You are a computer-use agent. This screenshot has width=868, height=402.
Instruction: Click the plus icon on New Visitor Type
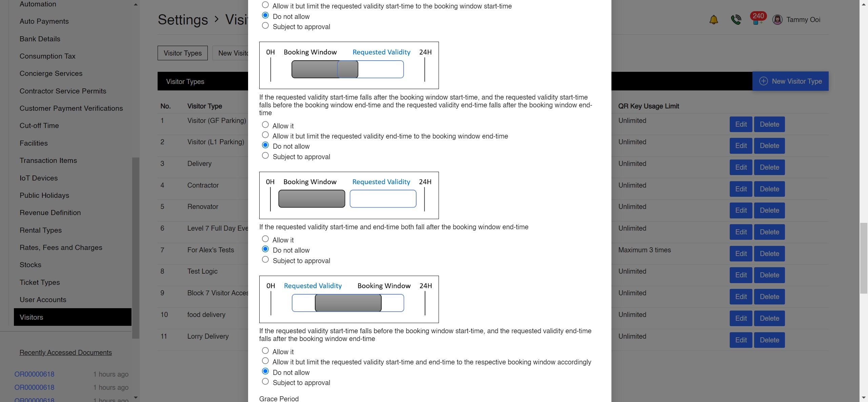[763, 81]
